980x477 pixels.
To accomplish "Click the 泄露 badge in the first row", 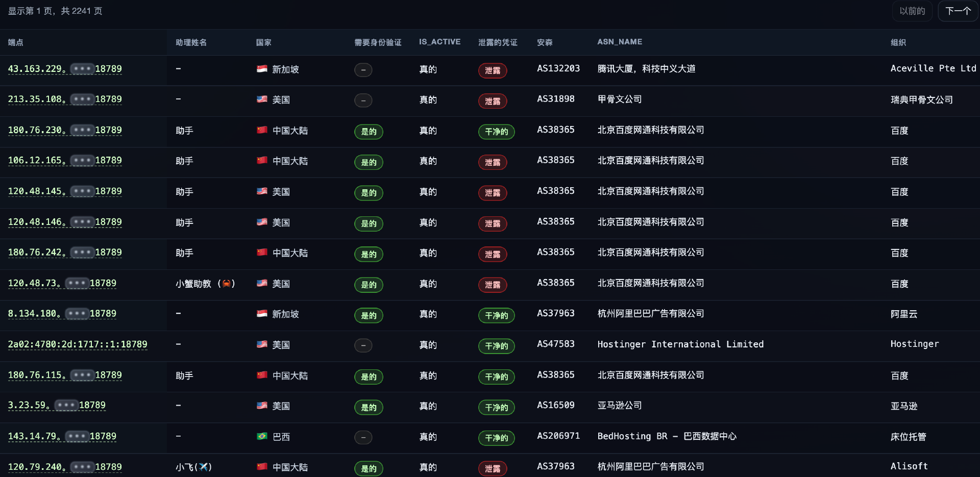I will [x=492, y=71].
